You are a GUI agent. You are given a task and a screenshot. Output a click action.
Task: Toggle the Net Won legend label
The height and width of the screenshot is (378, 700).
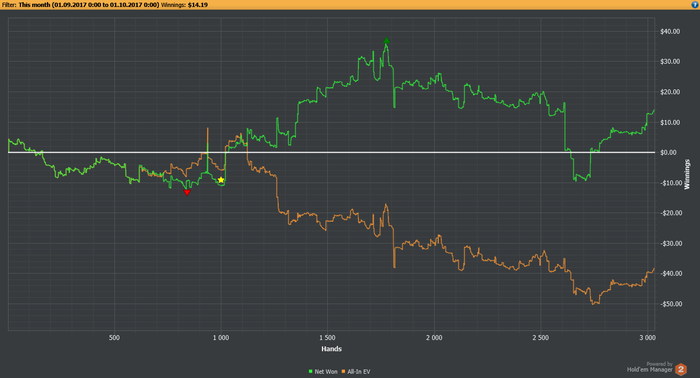(x=326, y=371)
